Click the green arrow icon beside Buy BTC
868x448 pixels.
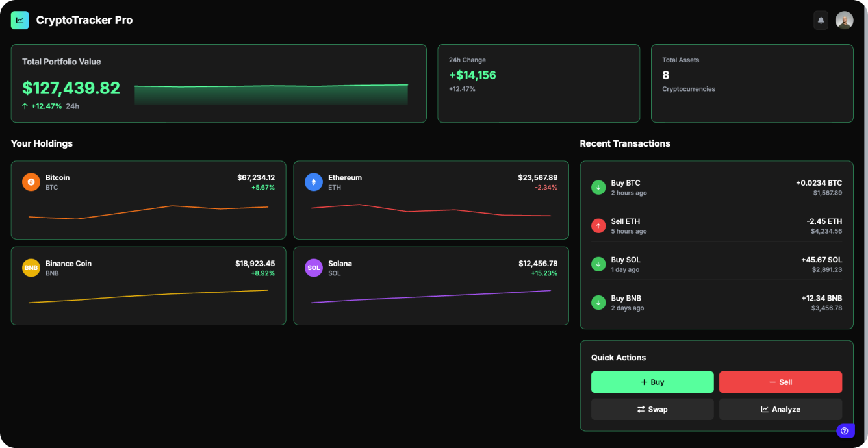pyautogui.click(x=598, y=187)
